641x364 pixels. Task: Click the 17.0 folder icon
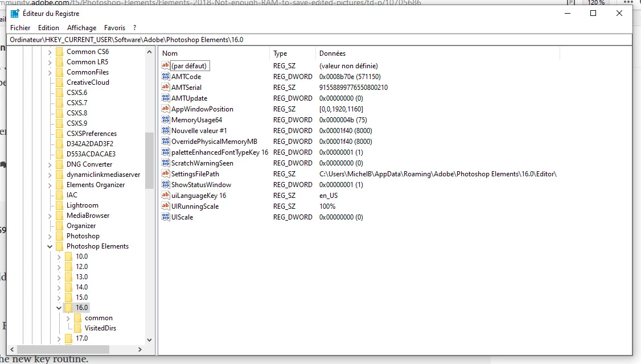(x=69, y=338)
